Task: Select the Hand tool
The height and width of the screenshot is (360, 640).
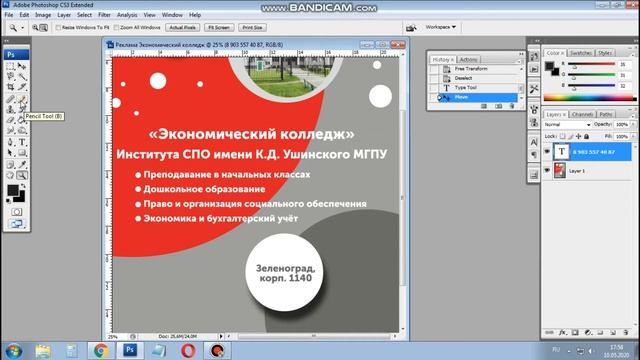Action: 10,176
